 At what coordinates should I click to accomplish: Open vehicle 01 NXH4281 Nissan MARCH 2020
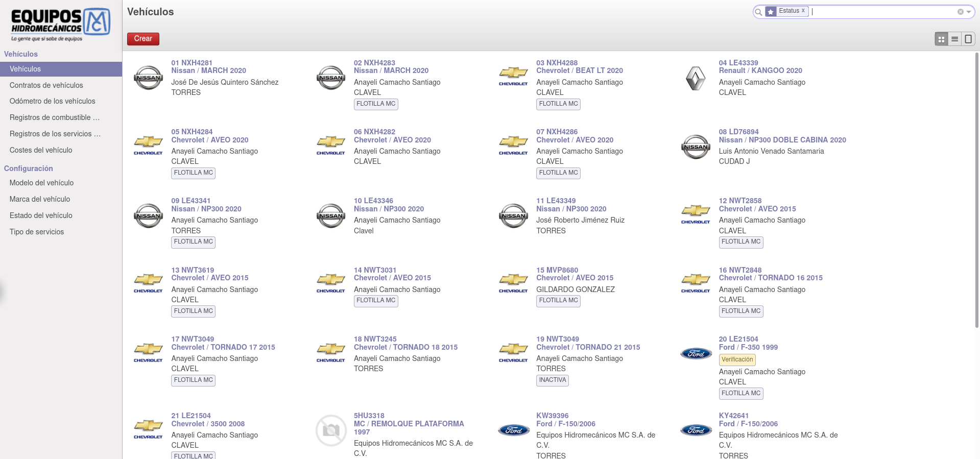(208, 67)
